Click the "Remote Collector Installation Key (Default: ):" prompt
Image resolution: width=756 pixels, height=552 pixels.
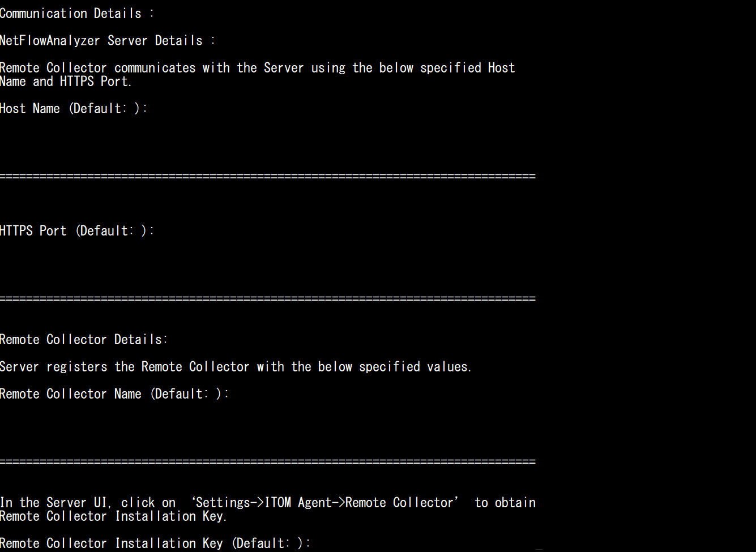click(x=155, y=544)
